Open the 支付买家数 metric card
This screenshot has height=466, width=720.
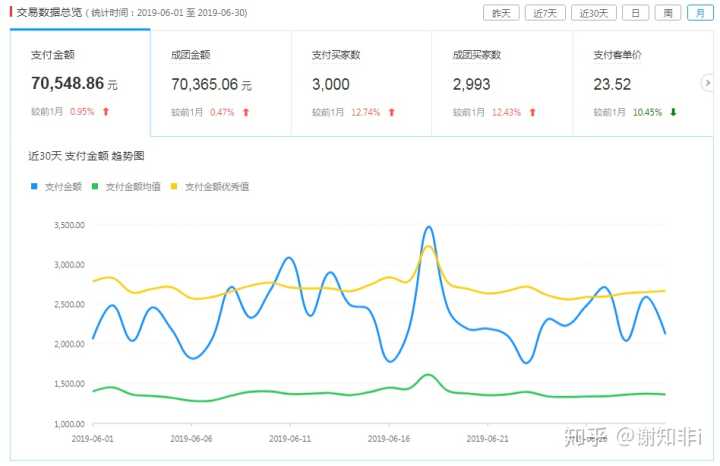[361, 84]
